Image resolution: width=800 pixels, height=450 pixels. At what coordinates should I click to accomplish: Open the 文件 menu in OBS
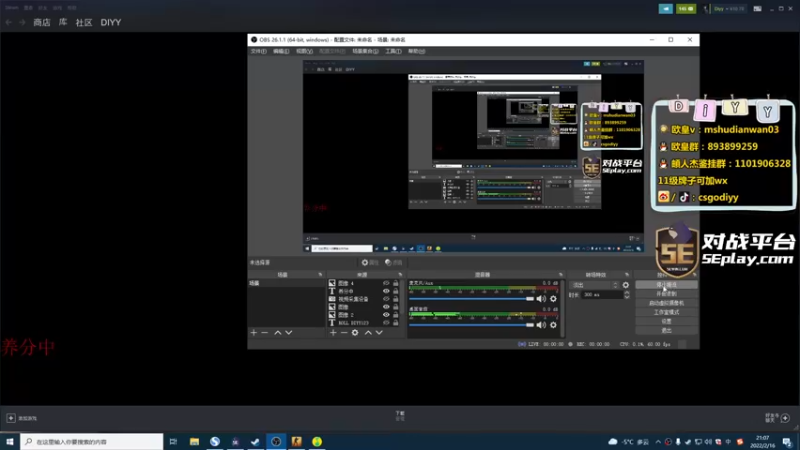tap(259, 51)
